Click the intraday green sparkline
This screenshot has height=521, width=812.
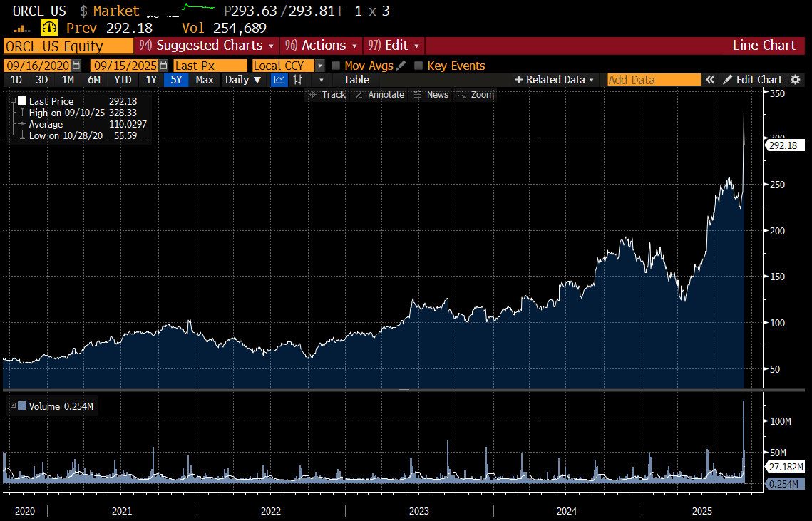[x=198, y=7]
